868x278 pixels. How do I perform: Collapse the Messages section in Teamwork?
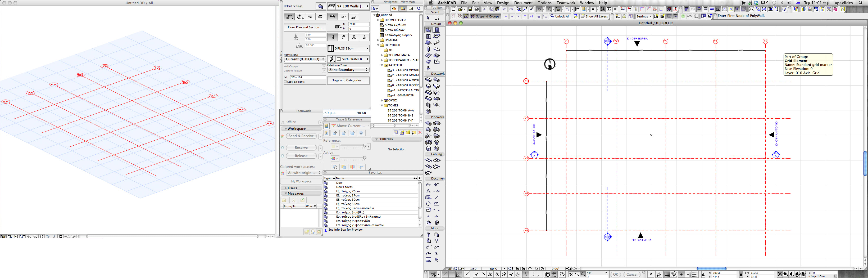coord(286,194)
